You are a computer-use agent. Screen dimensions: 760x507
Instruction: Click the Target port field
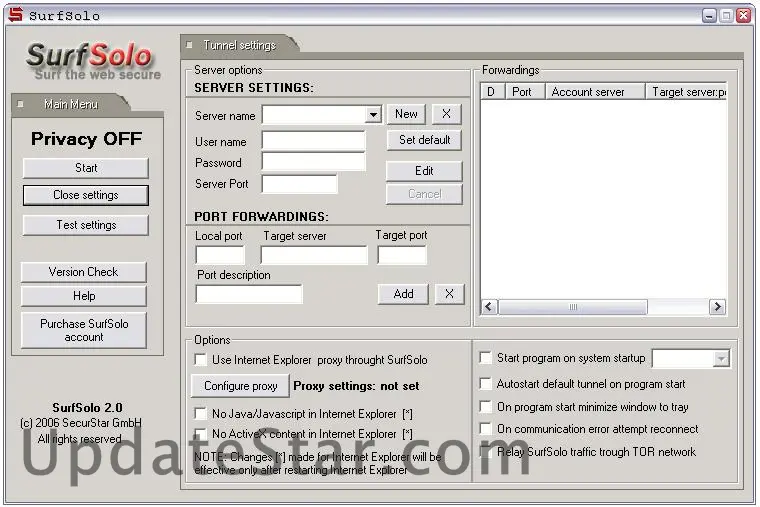[402, 255]
